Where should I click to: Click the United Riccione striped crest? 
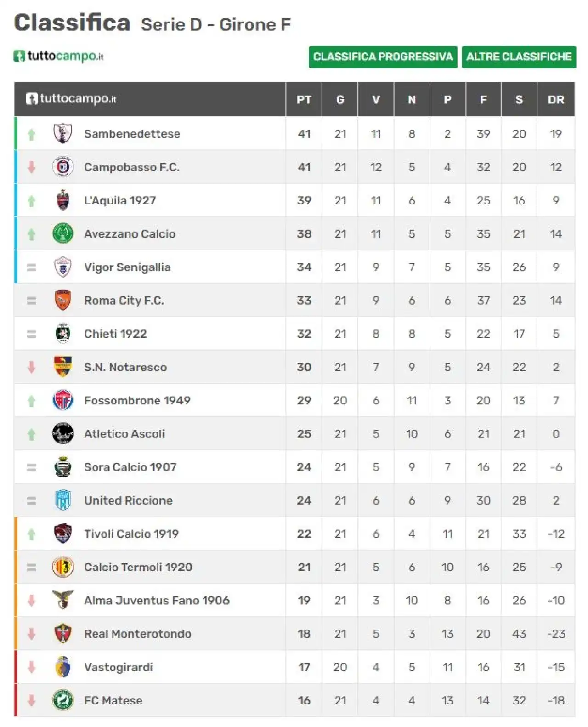pos(63,500)
